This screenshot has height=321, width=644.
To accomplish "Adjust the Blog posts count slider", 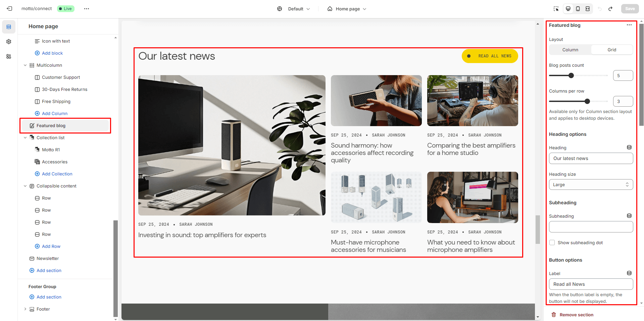I will pos(571,75).
